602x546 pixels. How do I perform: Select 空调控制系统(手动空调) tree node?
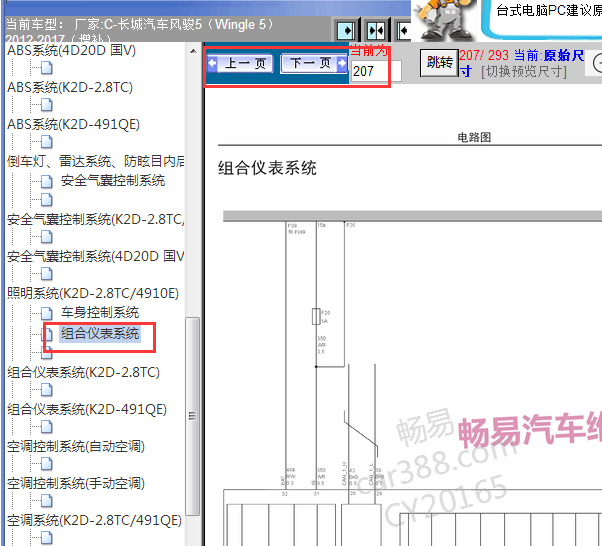click(x=76, y=483)
